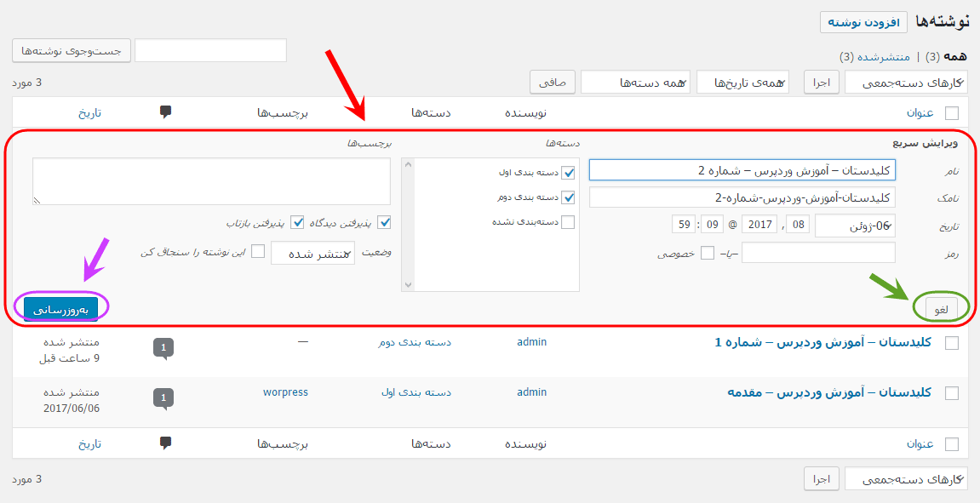Click the نامک slug input field

742,197
